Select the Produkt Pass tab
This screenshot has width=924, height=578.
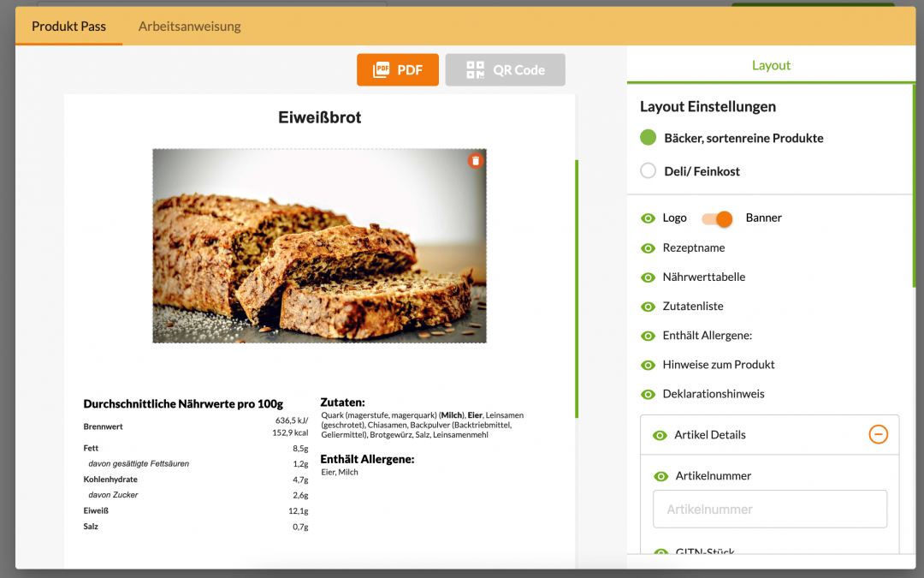tap(68, 26)
